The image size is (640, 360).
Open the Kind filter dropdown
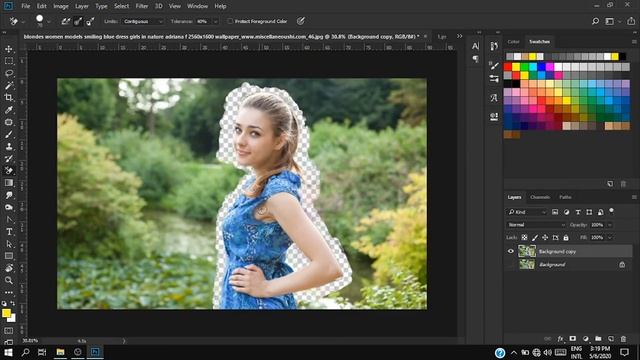tap(527, 212)
